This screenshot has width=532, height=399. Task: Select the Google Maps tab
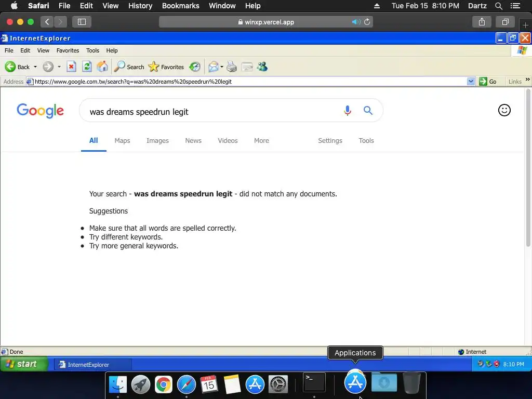click(x=122, y=140)
